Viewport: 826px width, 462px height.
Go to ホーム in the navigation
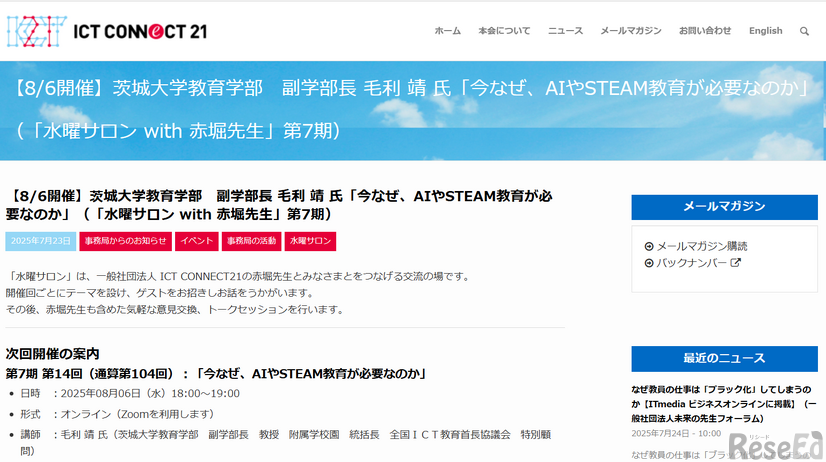pyautogui.click(x=447, y=31)
